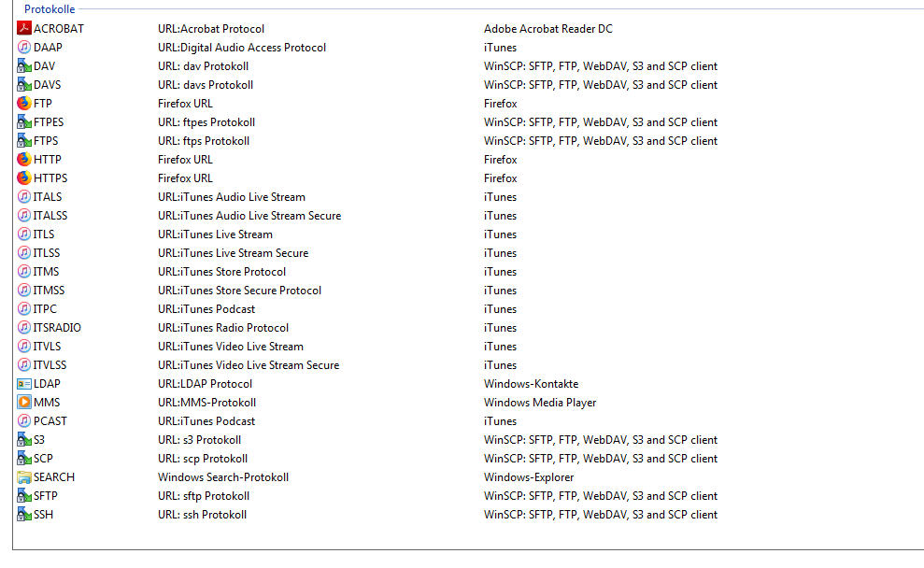Click 'URL: s3 Protokoll' description
Image resolution: width=924 pixels, height=568 pixels.
point(199,440)
